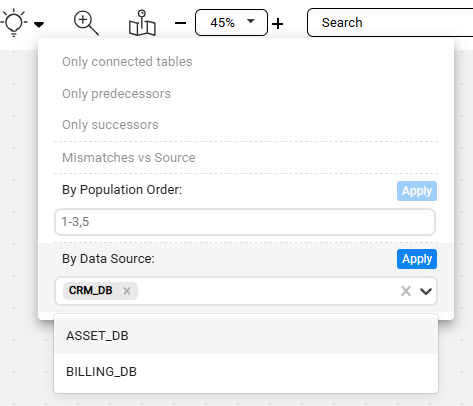Choose ASSET_DB from the list
This screenshot has width=473, height=406.
pyautogui.click(x=246, y=336)
